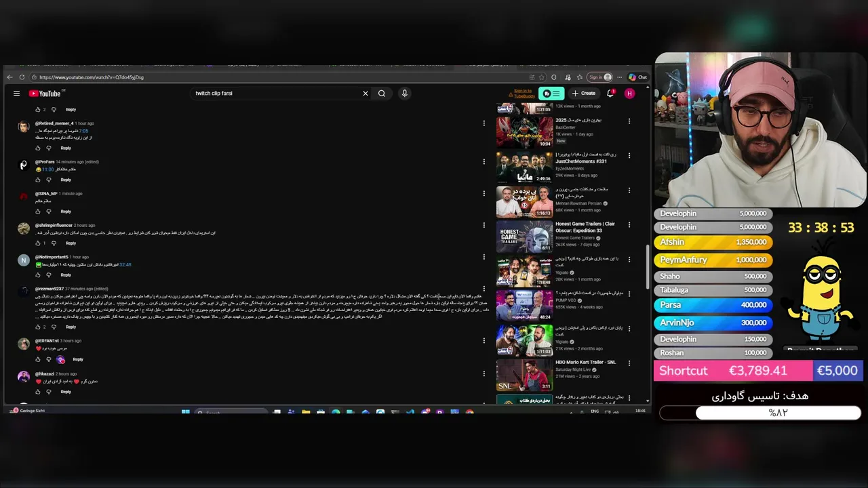Run search with the magnifier button

[x=382, y=94]
